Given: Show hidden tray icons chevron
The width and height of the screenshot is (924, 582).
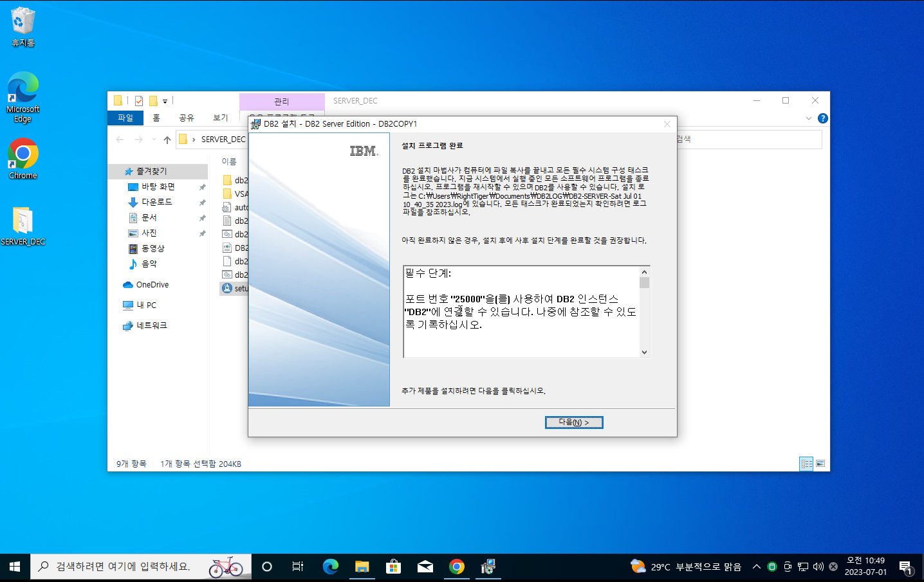Looking at the screenshot, I should tap(757, 567).
